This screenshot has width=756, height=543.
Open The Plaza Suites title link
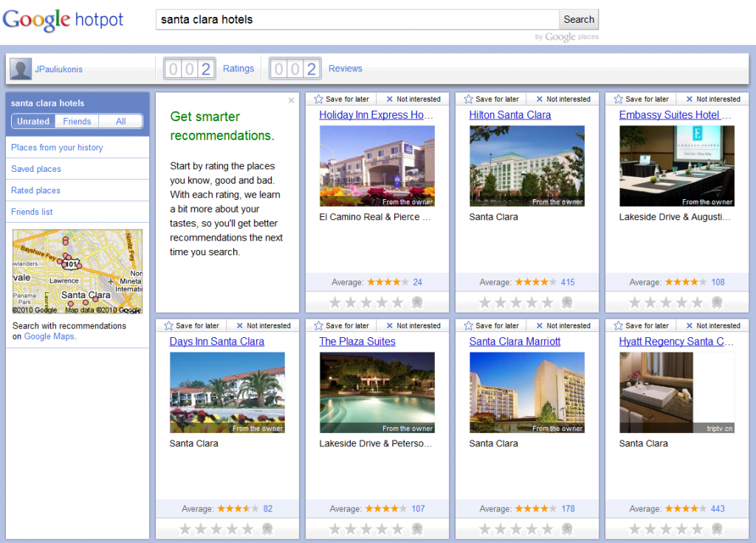(x=357, y=341)
